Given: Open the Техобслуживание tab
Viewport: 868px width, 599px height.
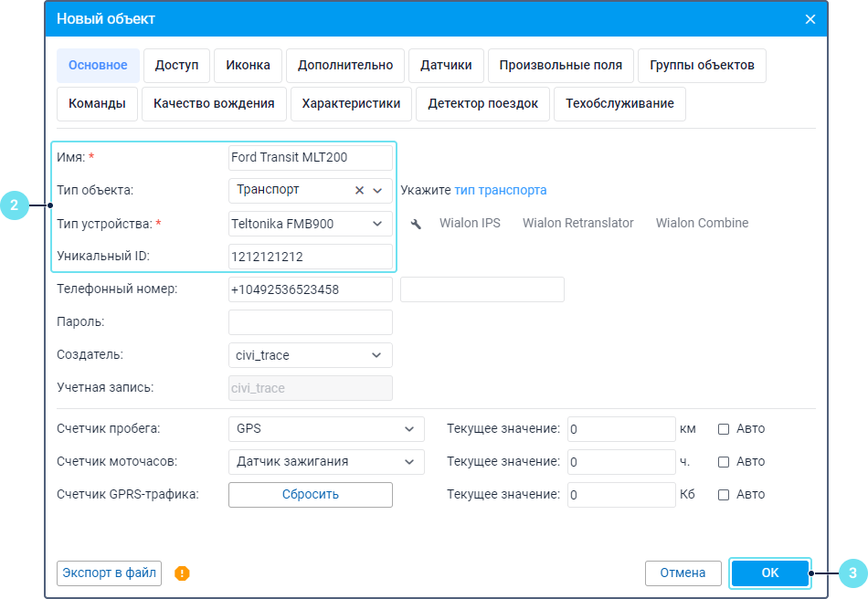Looking at the screenshot, I should point(619,103).
